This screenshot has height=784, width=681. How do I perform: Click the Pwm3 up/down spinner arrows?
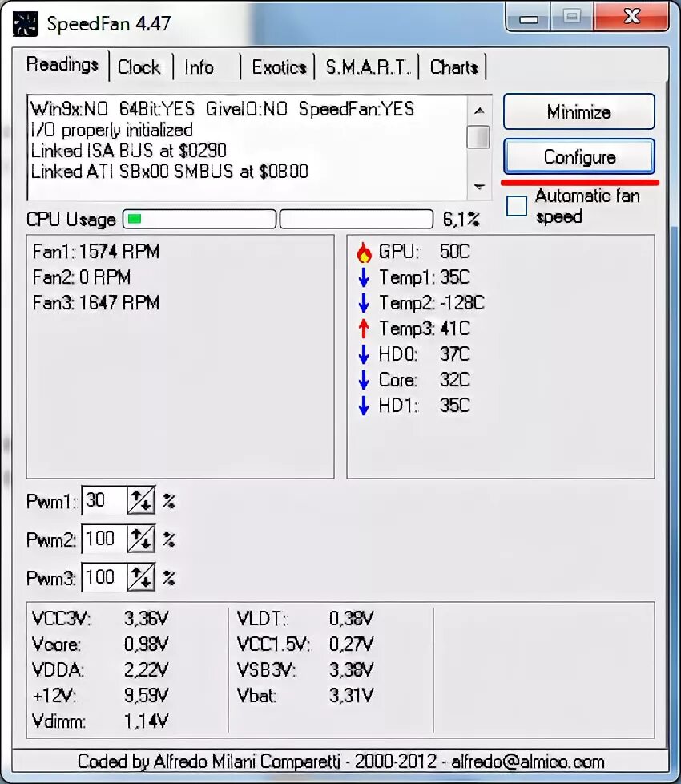tap(141, 577)
